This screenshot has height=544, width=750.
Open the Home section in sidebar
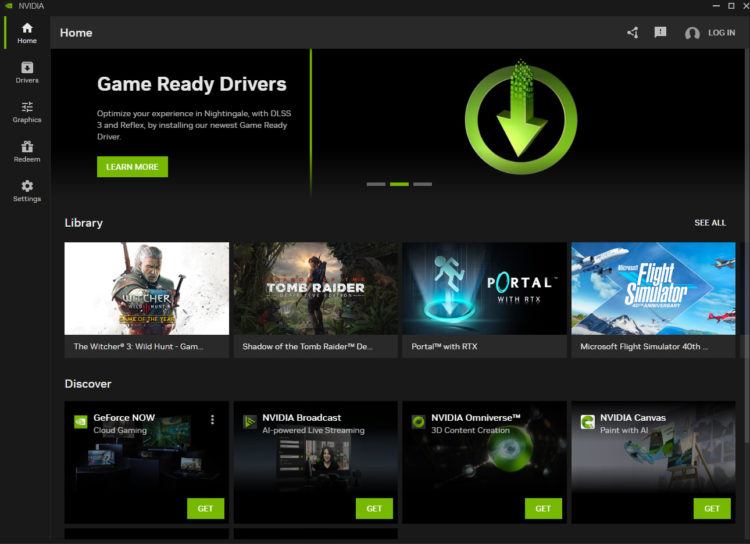click(x=27, y=33)
